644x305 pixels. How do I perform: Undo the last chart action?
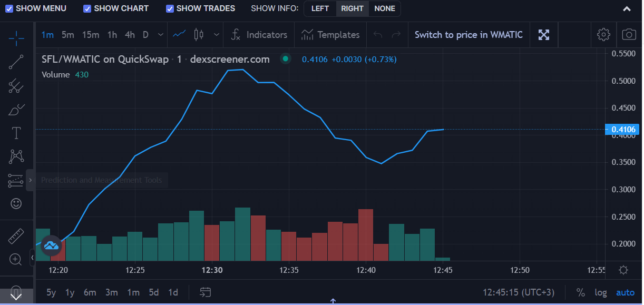pos(377,35)
